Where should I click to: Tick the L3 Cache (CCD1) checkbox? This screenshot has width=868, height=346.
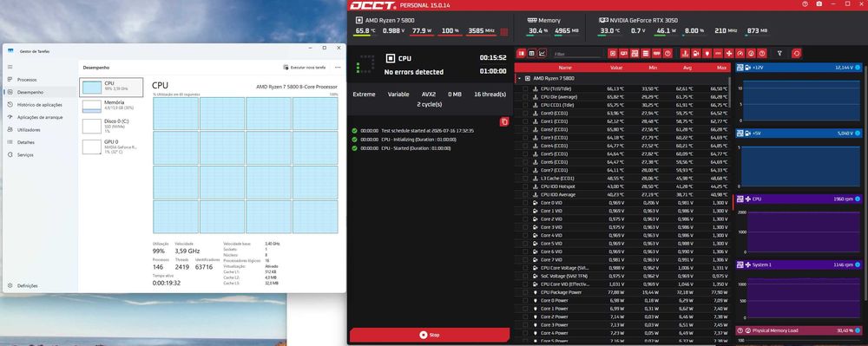[x=525, y=179]
